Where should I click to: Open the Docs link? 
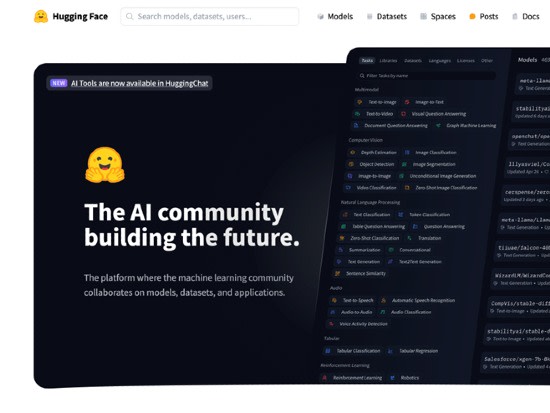[531, 16]
